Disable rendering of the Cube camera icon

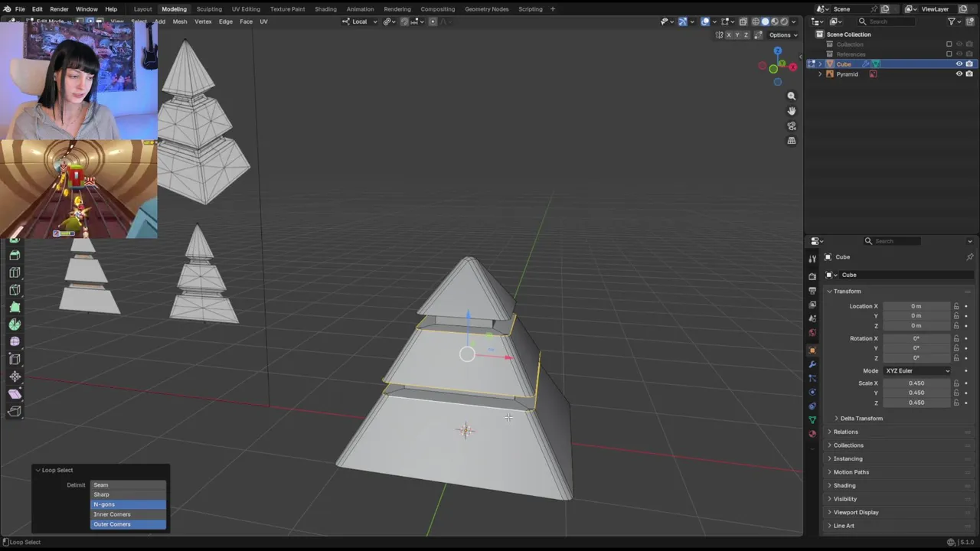coord(969,64)
